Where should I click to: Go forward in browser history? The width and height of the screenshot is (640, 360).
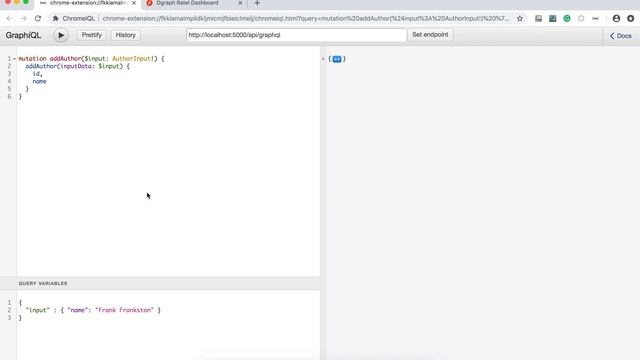[23, 18]
